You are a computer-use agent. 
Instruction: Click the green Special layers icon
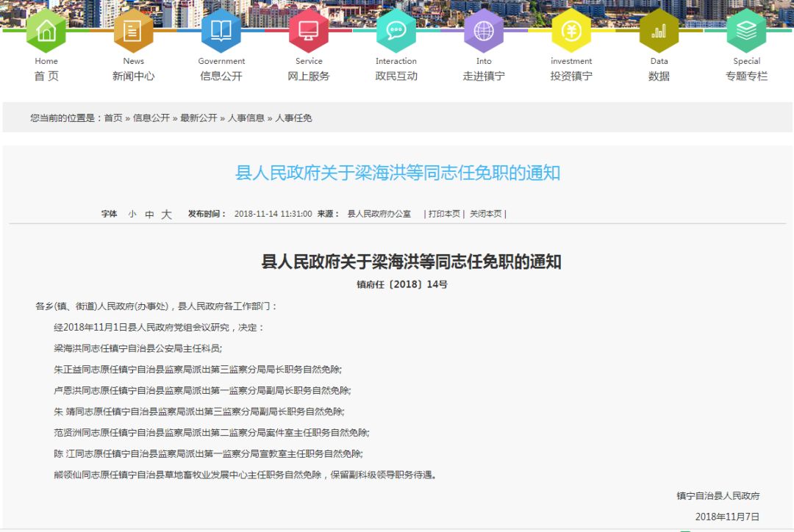pos(746,31)
